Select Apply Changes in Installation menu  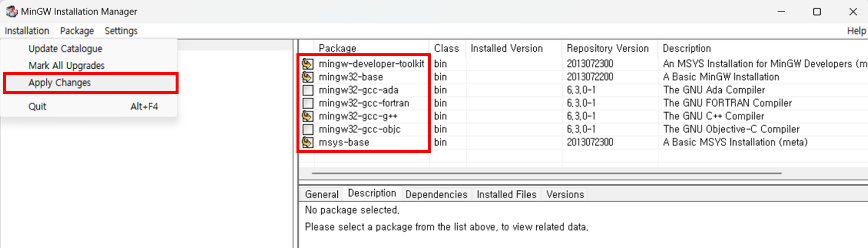[90, 83]
